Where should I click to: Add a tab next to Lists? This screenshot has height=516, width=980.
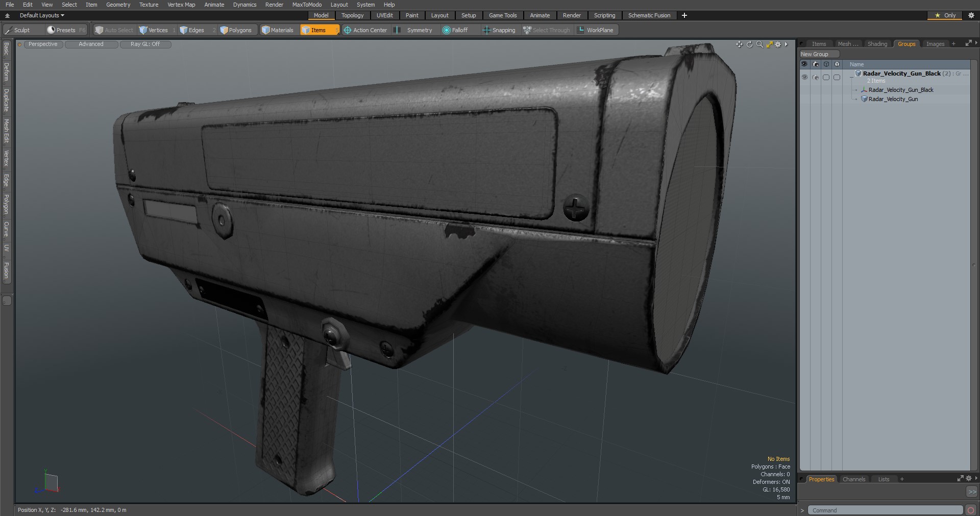click(902, 479)
